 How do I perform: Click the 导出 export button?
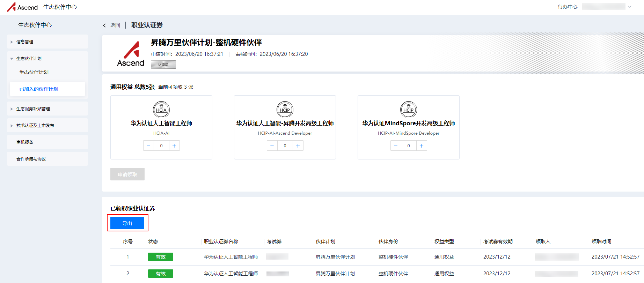click(x=127, y=223)
